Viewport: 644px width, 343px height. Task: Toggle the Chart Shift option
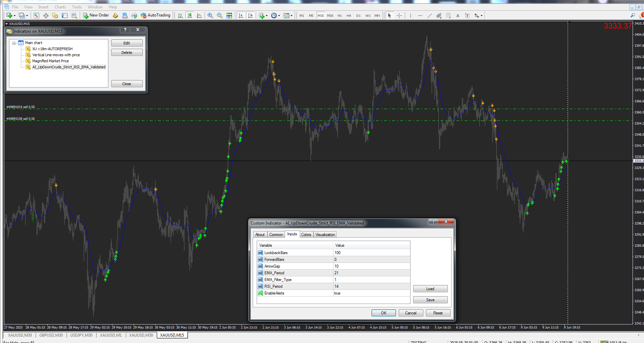click(x=250, y=15)
